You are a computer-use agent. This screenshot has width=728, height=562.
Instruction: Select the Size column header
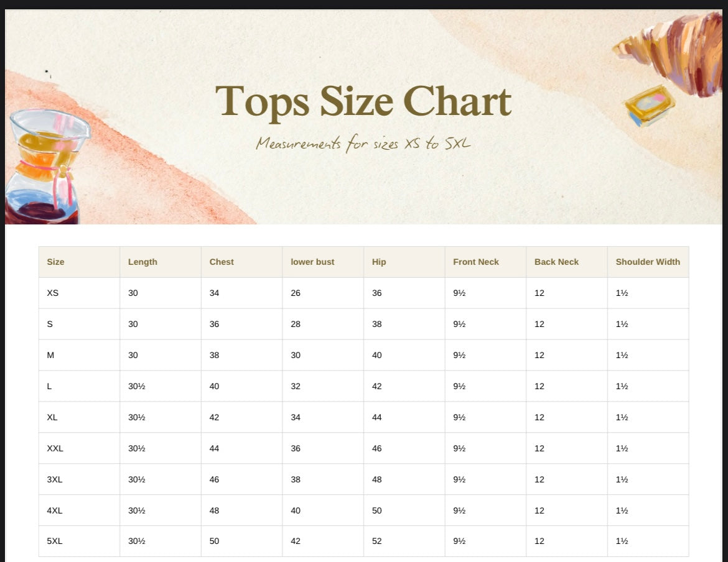point(55,262)
